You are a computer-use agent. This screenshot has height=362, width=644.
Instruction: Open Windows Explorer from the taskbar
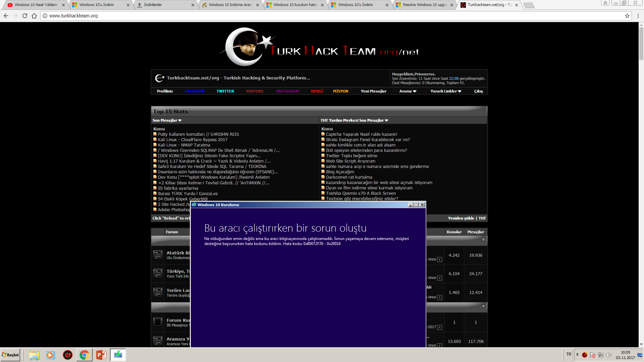coord(34,355)
